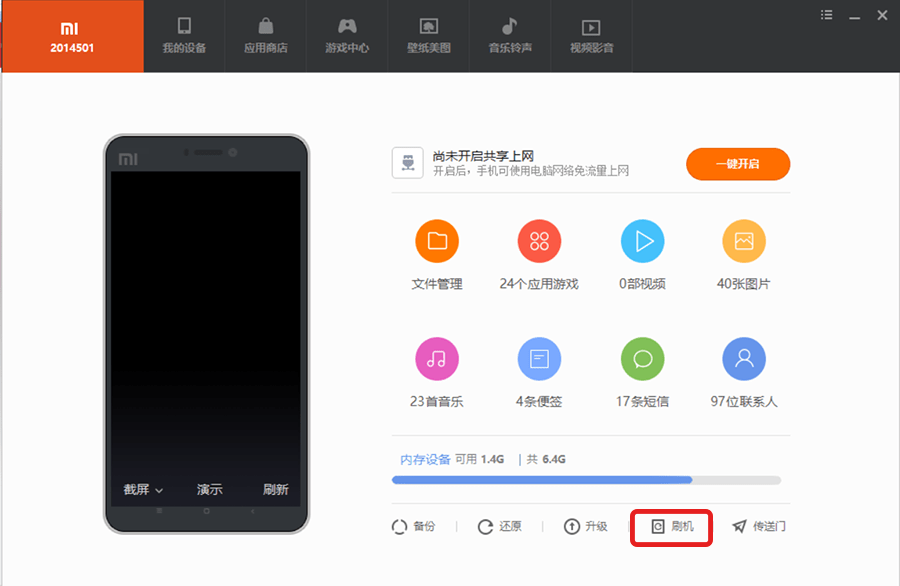The width and height of the screenshot is (900, 586).
Task: Click the network sharing icon
Action: (408, 163)
